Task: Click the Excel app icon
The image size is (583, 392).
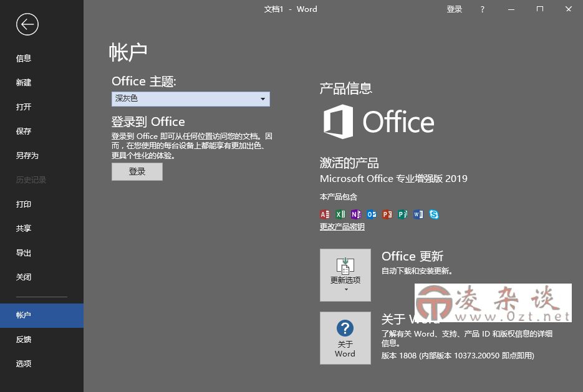Action: (340, 214)
